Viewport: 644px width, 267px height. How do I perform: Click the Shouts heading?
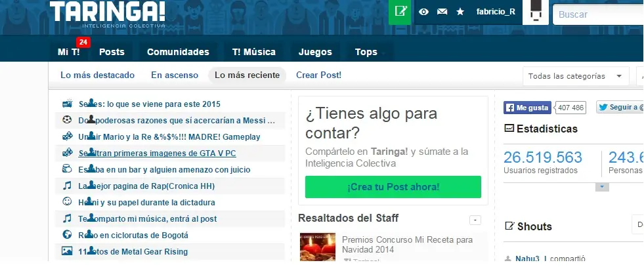coord(534,226)
